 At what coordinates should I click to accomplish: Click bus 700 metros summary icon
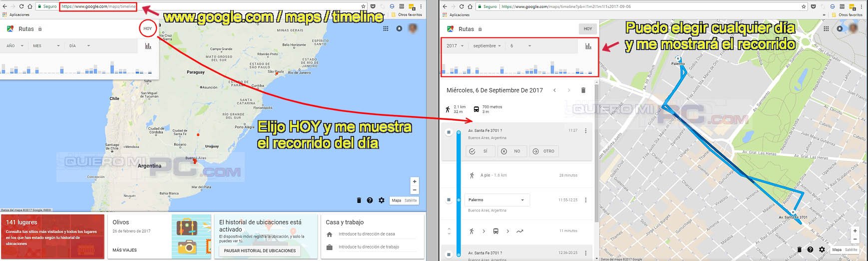coord(476,109)
